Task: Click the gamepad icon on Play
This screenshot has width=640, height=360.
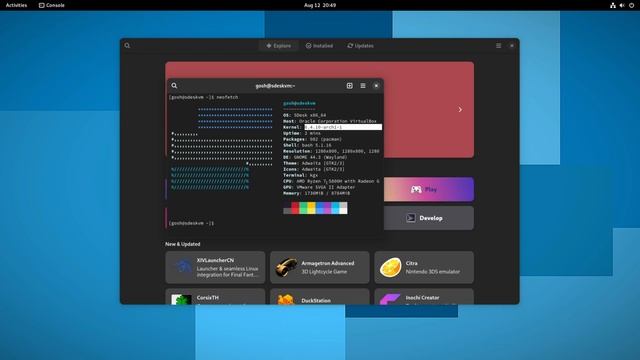Action: tap(416, 189)
